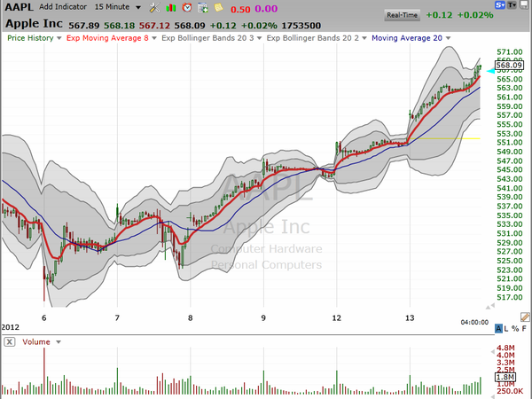
Task: Click the 1.8M volume value box
Action: (505, 377)
